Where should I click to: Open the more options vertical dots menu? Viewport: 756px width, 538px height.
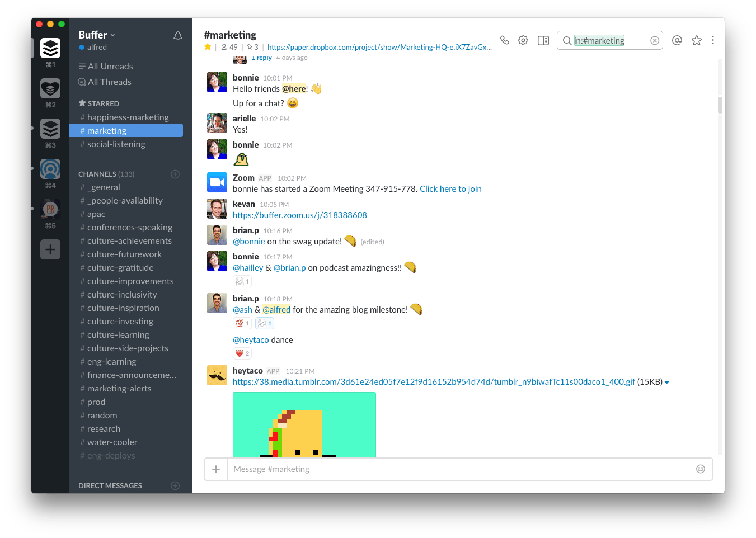click(713, 40)
